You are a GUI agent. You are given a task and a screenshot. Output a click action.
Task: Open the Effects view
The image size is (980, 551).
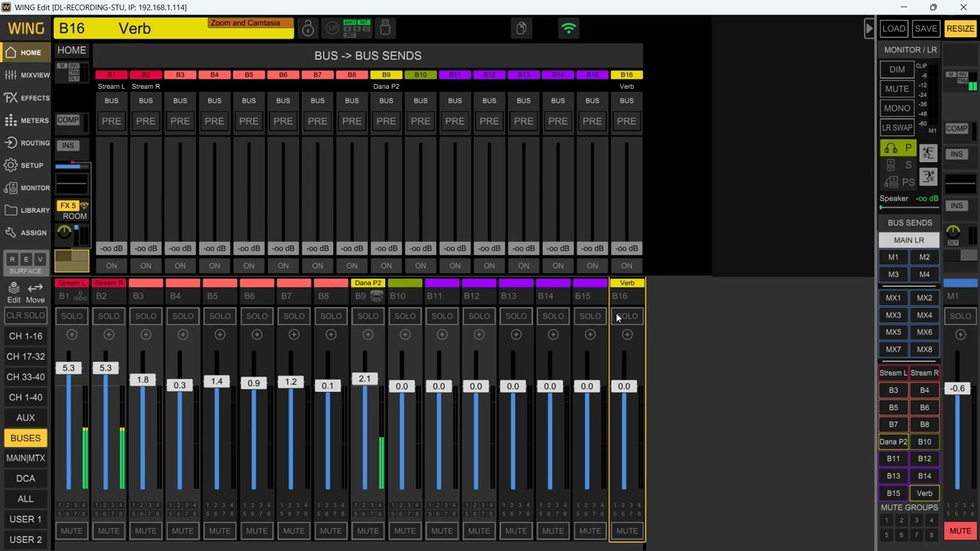tap(26, 98)
